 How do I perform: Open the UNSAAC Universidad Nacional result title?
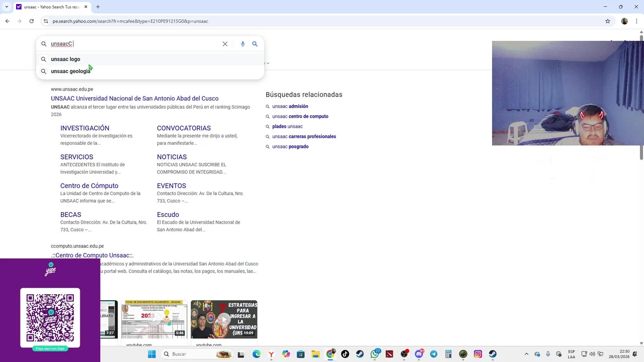click(x=134, y=99)
